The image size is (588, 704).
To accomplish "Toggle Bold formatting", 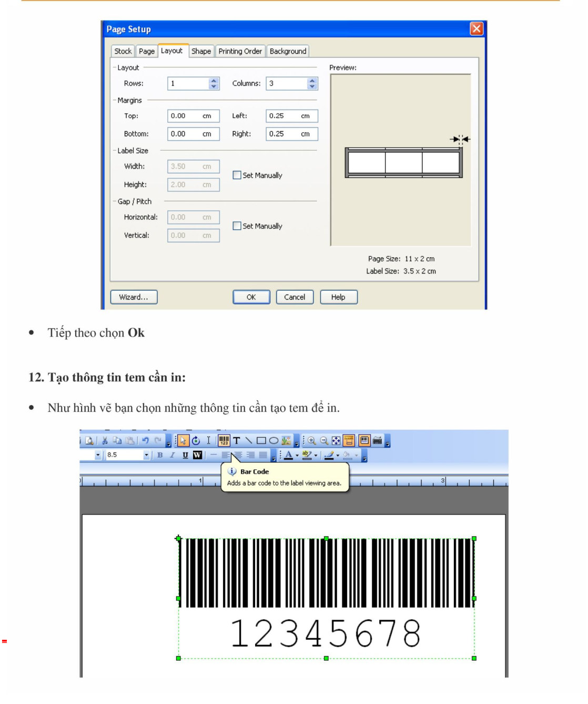I will click(x=160, y=455).
